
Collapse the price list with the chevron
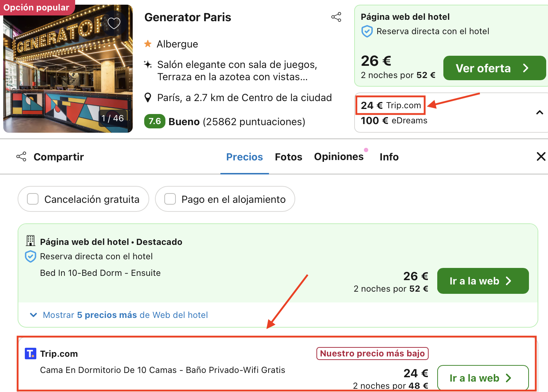[540, 113]
